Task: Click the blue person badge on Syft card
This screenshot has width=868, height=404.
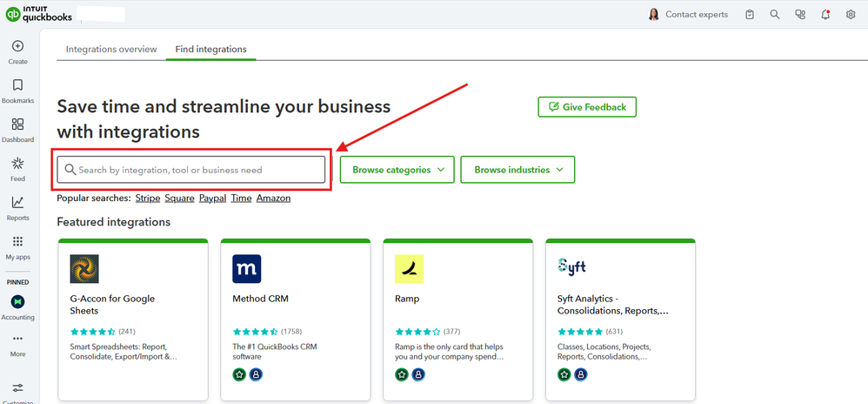Action: point(580,374)
